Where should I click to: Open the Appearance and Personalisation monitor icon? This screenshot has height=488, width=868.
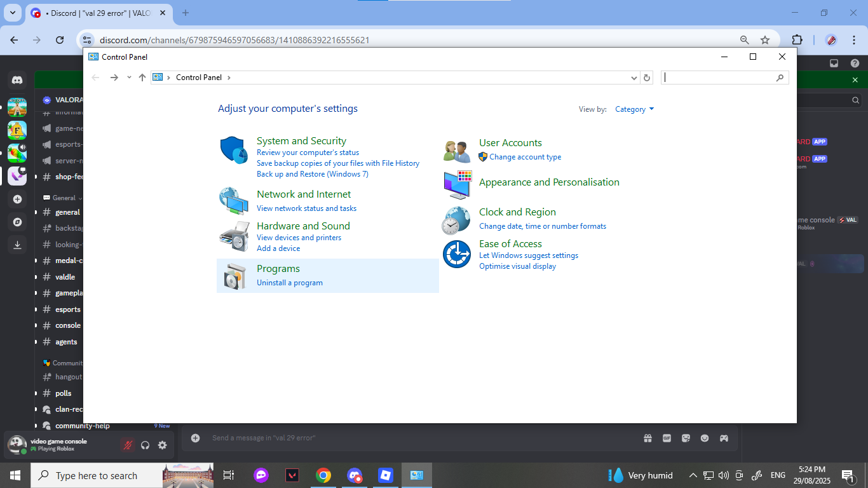pyautogui.click(x=457, y=184)
